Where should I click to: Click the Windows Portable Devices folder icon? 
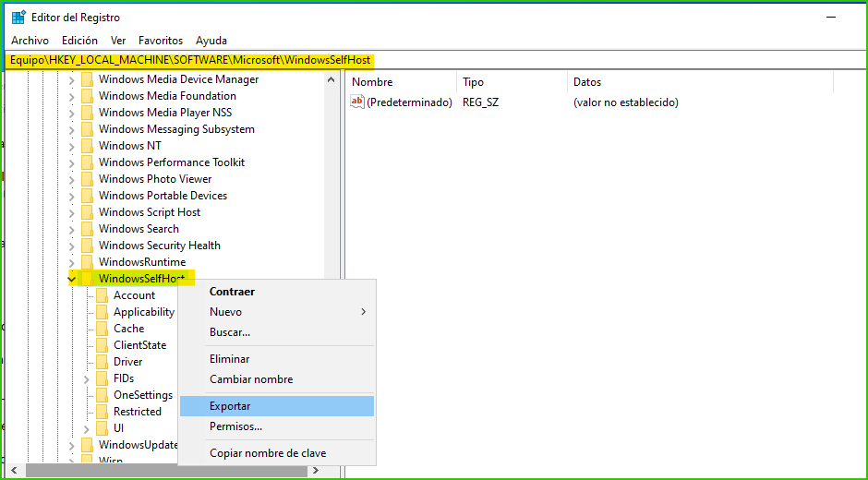tap(88, 196)
